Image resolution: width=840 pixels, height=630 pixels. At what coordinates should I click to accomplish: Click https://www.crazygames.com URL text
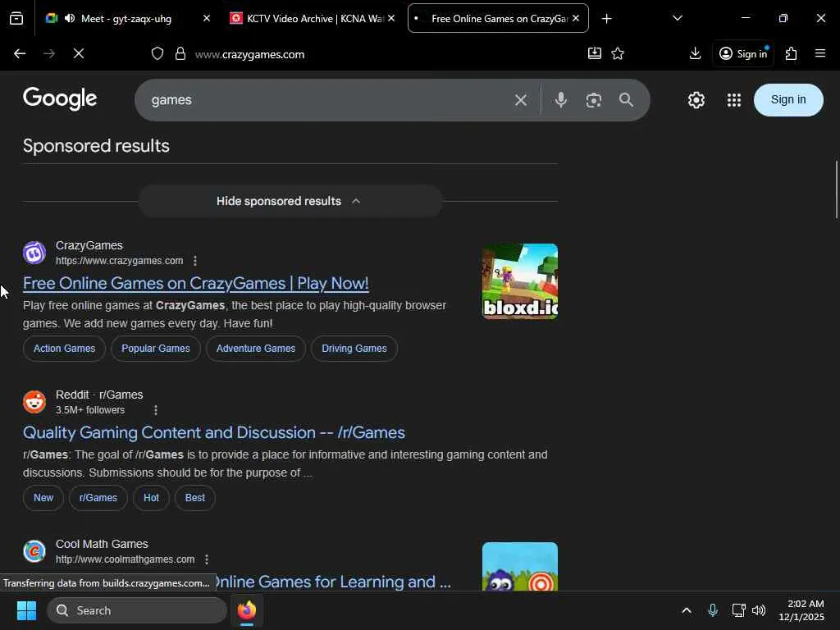click(x=120, y=261)
